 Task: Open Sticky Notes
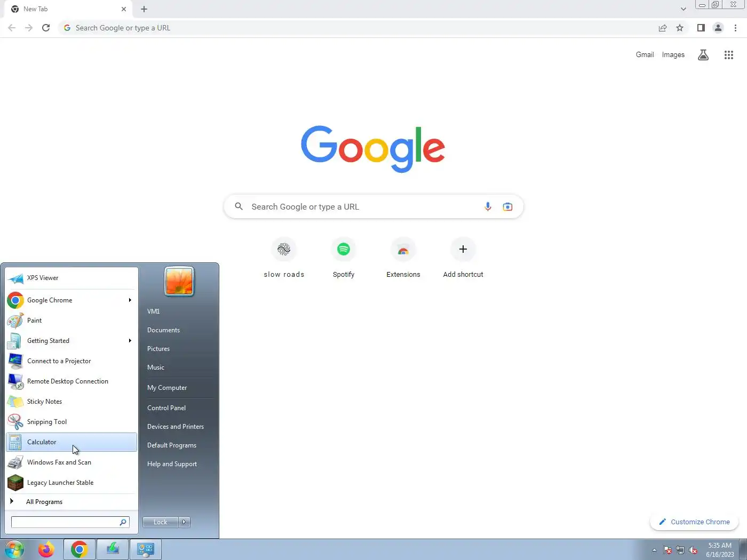[x=71, y=402]
